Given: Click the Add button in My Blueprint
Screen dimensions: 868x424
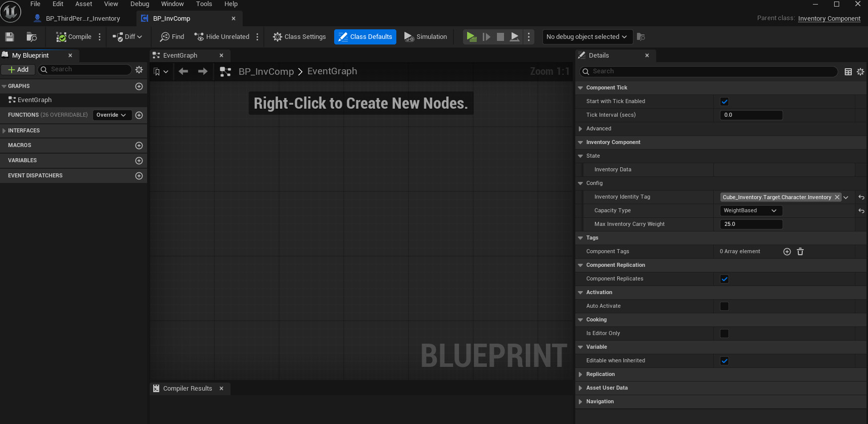Looking at the screenshot, I should coord(18,70).
